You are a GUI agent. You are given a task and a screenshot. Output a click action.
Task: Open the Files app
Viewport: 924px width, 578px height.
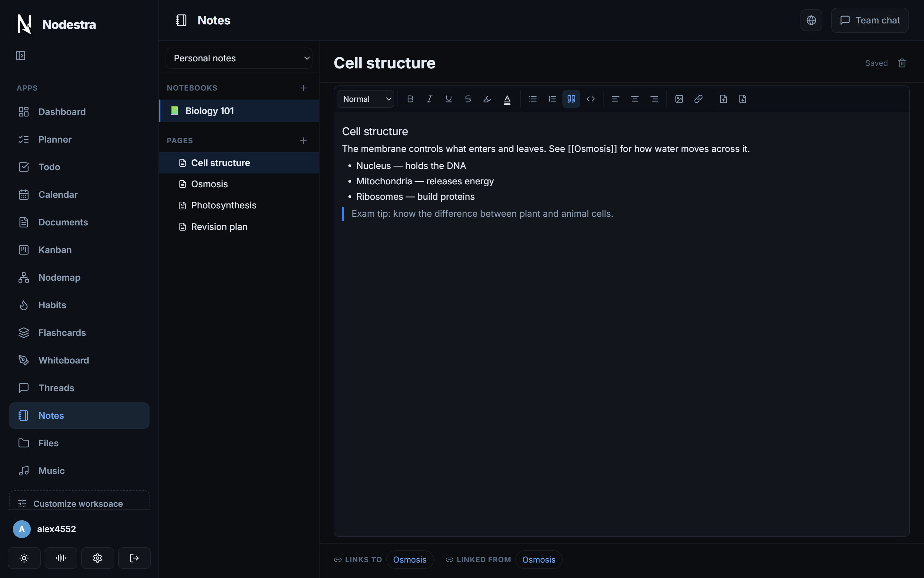point(79,443)
